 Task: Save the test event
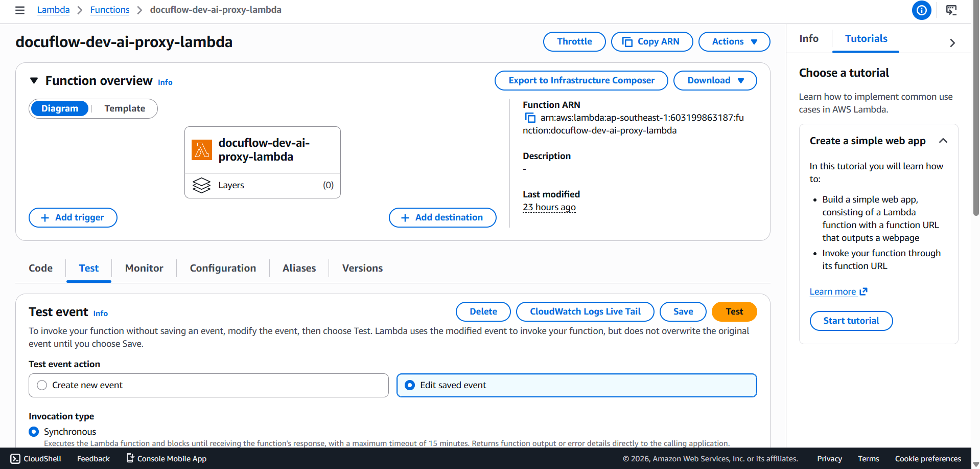click(x=683, y=312)
